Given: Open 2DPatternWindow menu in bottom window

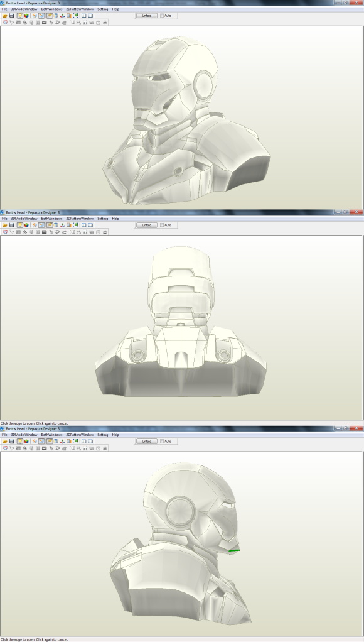Looking at the screenshot, I should point(80,435).
